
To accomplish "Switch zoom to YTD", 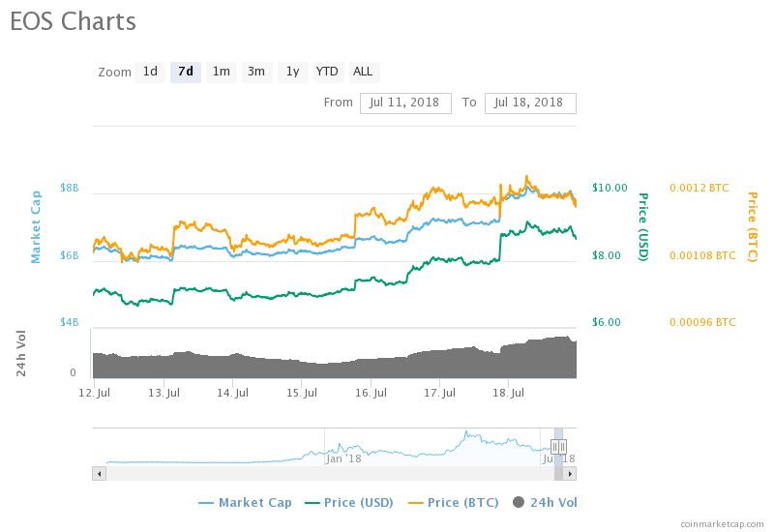I will [327, 72].
